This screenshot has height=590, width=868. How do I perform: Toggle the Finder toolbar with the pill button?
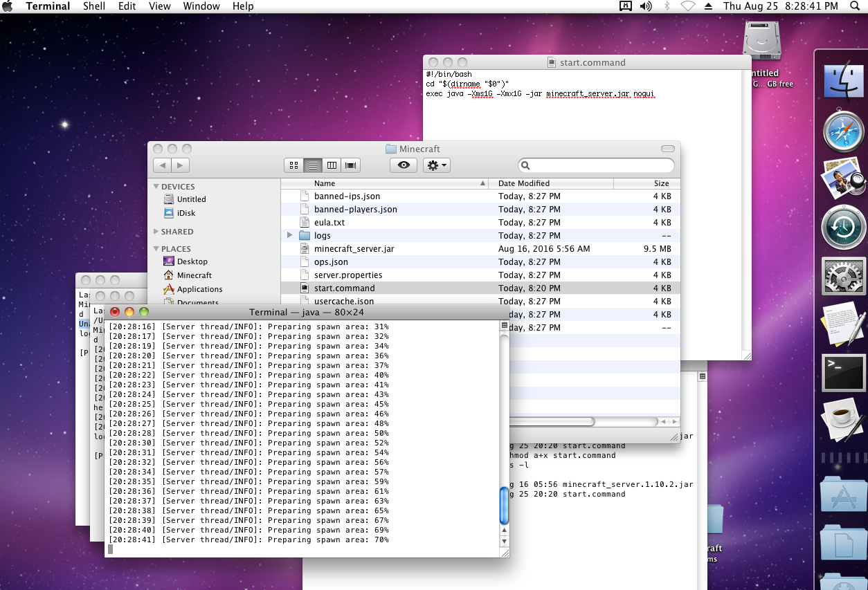tap(667, 149)
